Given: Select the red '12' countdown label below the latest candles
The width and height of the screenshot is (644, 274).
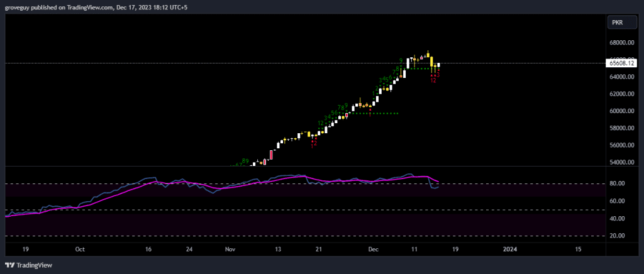Looking at the screenshot, I should pos(433,80).
